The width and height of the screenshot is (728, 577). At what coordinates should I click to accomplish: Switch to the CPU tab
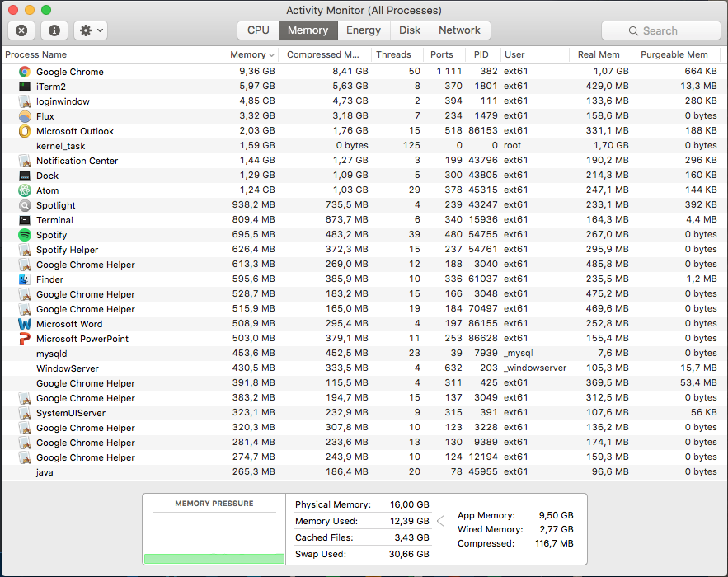258,30
